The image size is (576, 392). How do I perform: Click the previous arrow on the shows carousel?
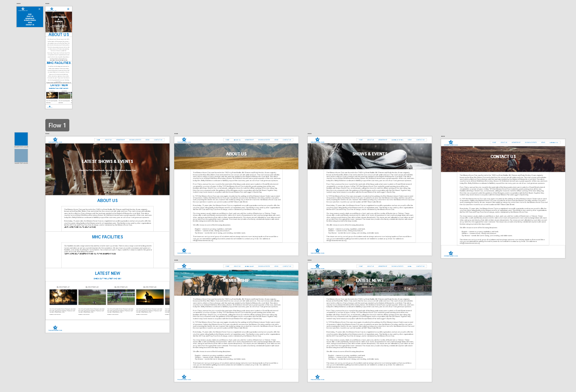[x=48, y=169]
